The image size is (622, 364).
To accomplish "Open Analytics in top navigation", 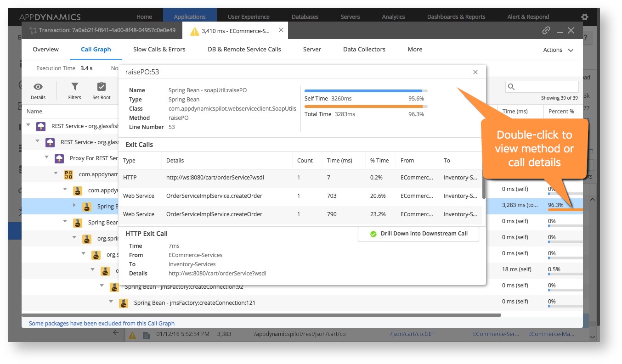I will pos(393,17).
